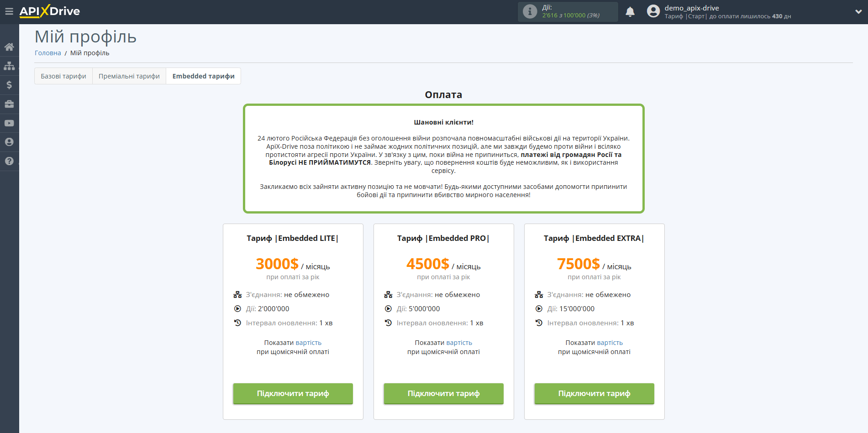The height and width of the screenshot is (433, 868).
Task: Switch to Преміальні тарифи tab
Action: tap(129, 76)
